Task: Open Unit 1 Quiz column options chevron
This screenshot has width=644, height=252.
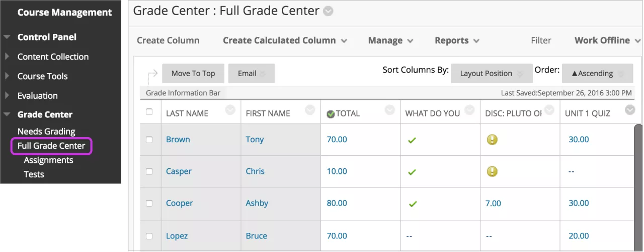Action: click(x=629, y=110)
